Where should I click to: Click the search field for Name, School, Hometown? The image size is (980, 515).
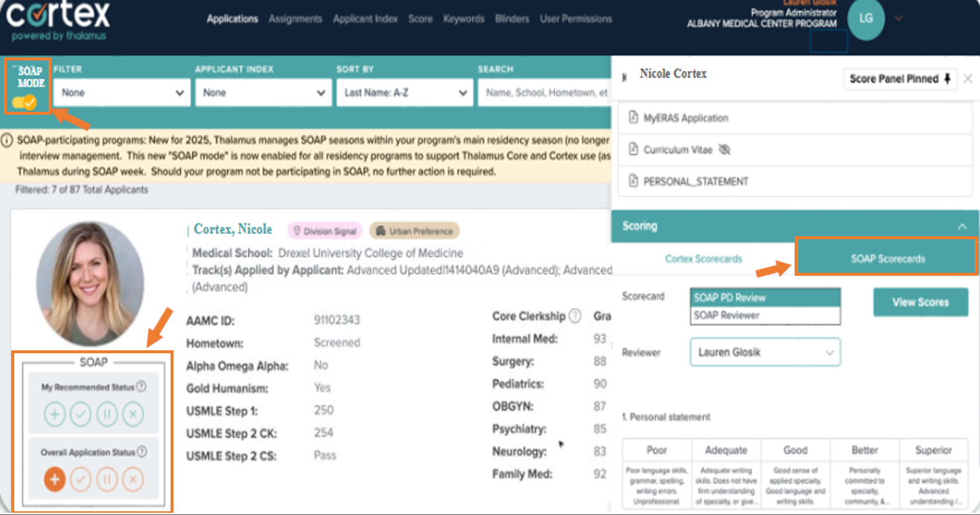coord(544,93)
